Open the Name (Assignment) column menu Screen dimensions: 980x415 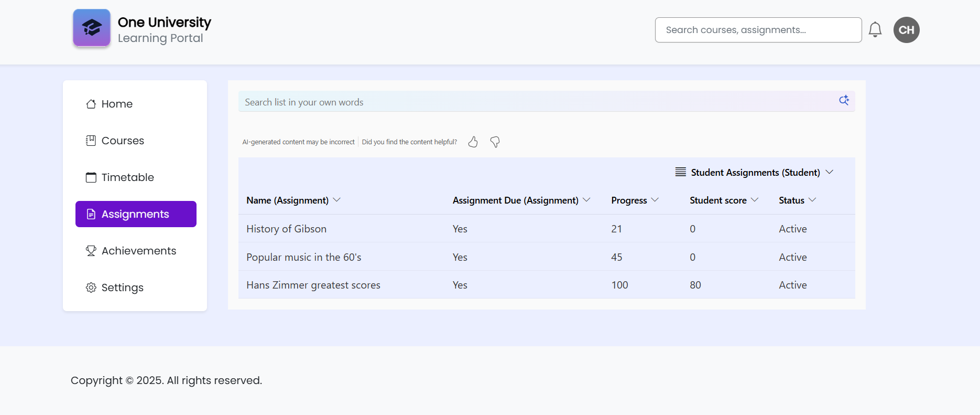[x=337, y=200]
